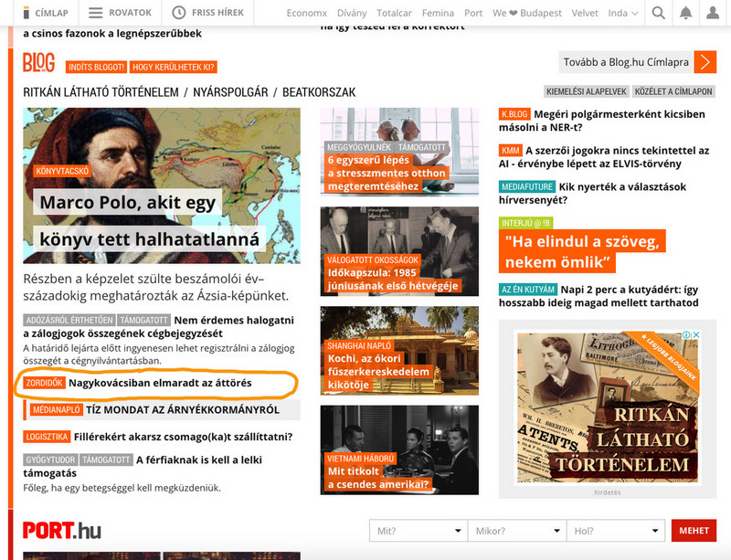
Task: Open a csinos fazonok a legnépszerűbbek headline
Action: click(112, 34)
